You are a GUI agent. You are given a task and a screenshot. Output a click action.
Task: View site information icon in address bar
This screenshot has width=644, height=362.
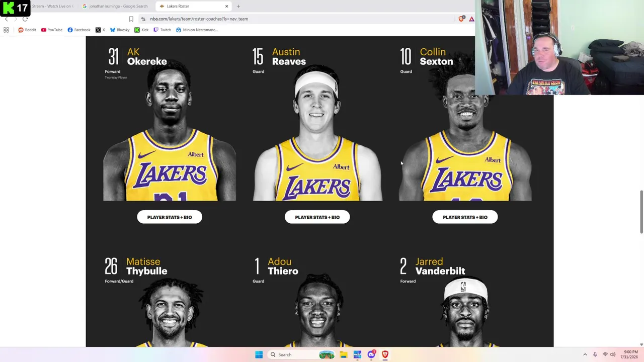[x=143, y=19]
